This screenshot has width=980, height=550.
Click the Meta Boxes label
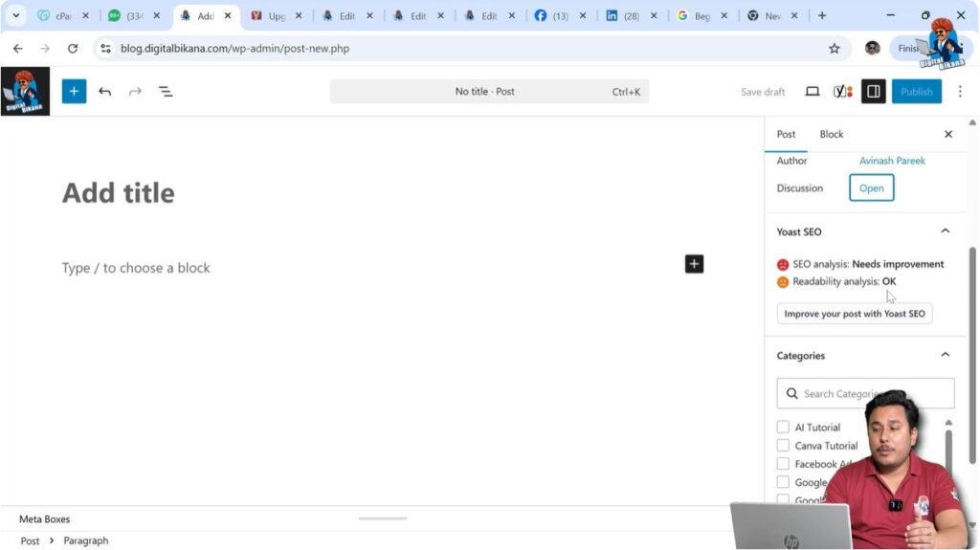pyautogui.click(x=44, y=518)
